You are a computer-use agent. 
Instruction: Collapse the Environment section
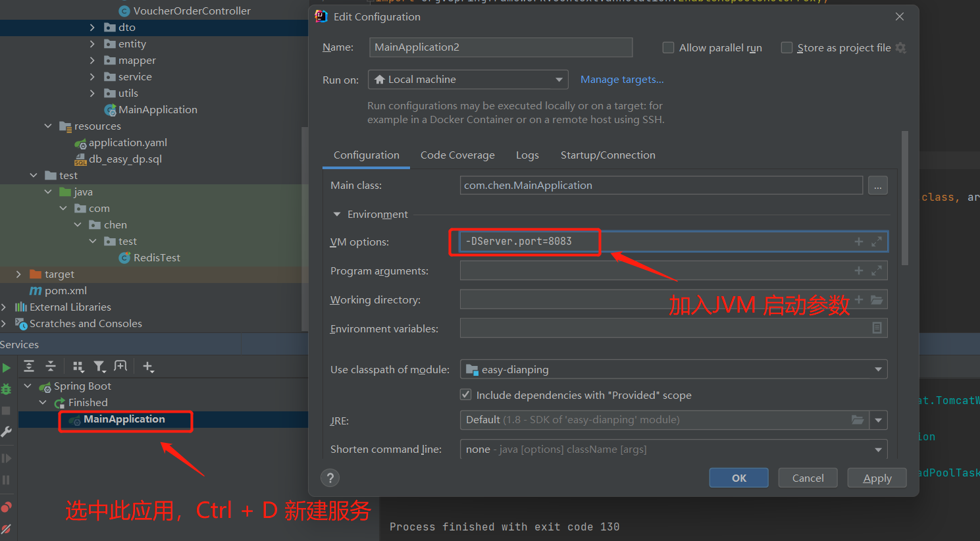click(x=337, y=215)
